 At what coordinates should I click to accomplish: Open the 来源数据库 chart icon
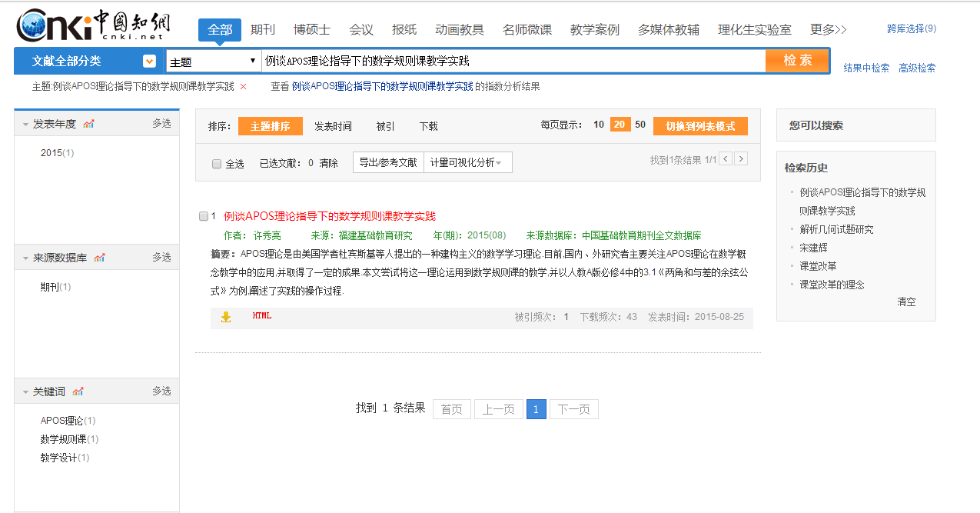click(x=99, y=258)
